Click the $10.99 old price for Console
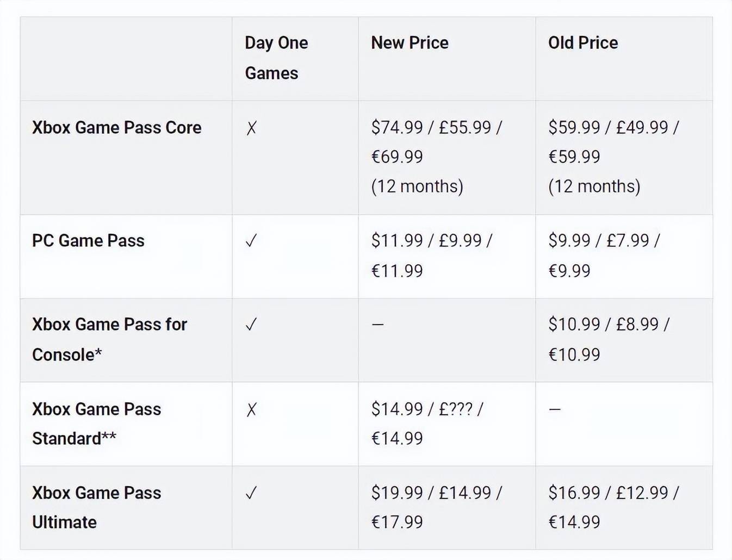Image resolution: width=732 pixels, height=560 pixels. coord(574,325)
